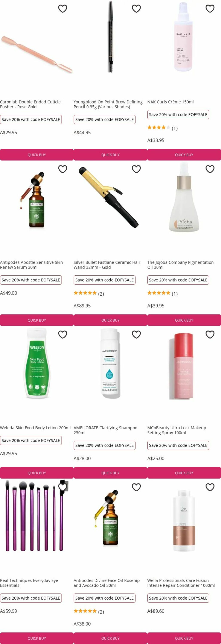Click heart icon on Silver Bullet Hair Wand
221x644 pixels.
click(x=136, y=169)
